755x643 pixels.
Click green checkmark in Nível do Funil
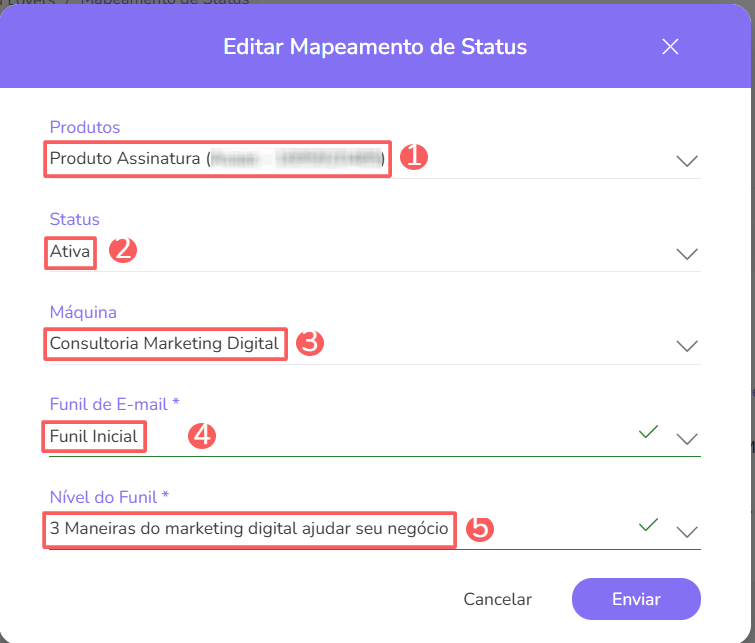coord(649,524)
